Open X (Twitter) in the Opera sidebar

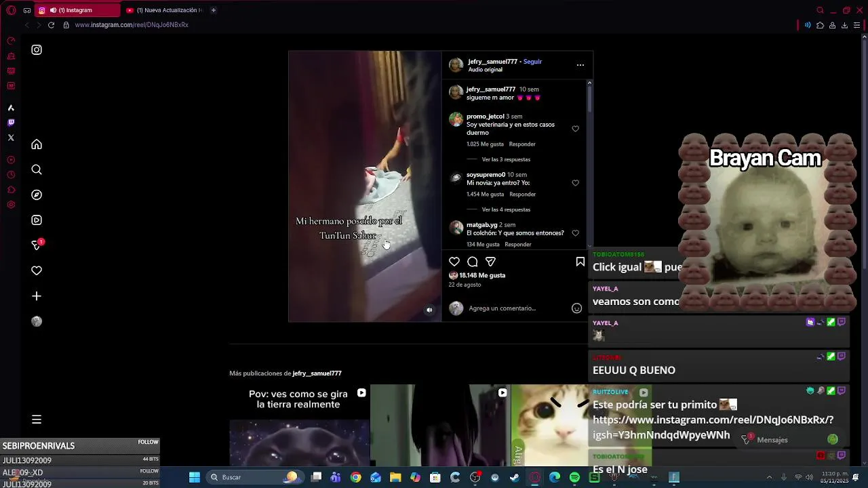pos(11,138)
